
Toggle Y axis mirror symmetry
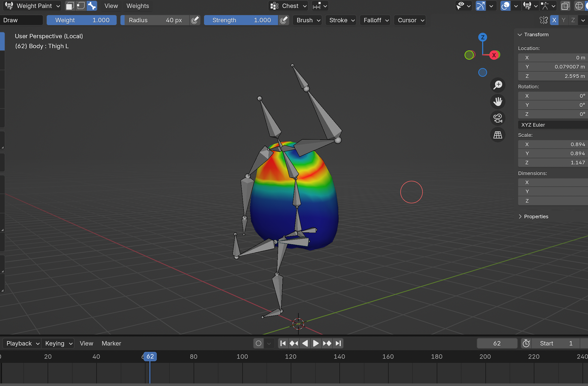click(x=563, y=20)
